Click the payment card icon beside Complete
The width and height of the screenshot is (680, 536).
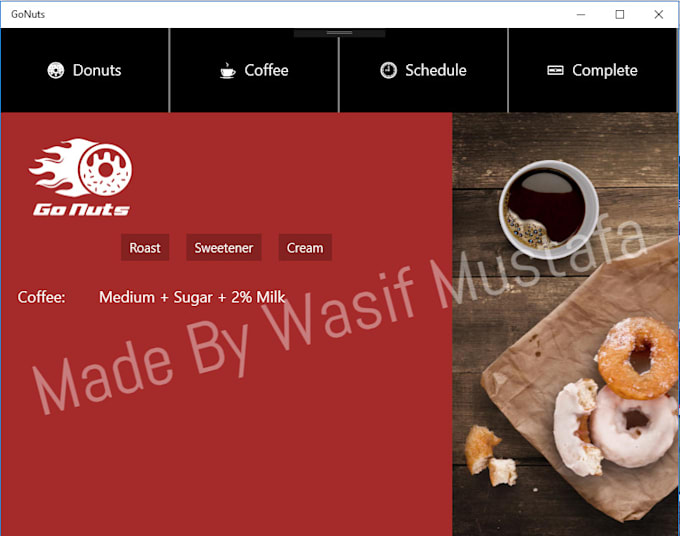555,70
